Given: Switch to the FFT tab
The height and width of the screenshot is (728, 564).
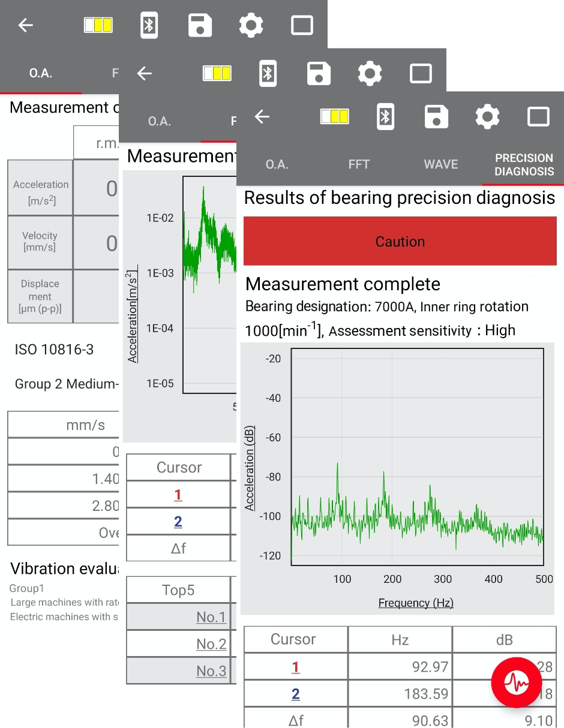Looking at the screenshot, I should pyautogui.click(x=359, y=164).
